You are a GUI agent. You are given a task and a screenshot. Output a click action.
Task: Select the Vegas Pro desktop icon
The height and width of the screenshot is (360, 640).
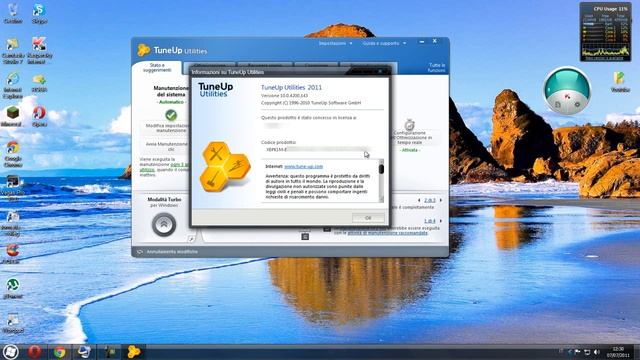click(x=13, y=188)
